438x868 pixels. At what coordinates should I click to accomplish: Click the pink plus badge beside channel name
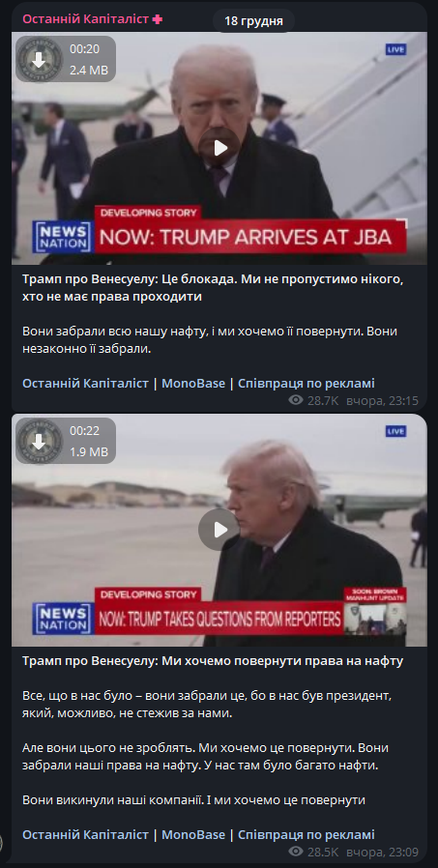pyautogui.click(x=158, y=19)
